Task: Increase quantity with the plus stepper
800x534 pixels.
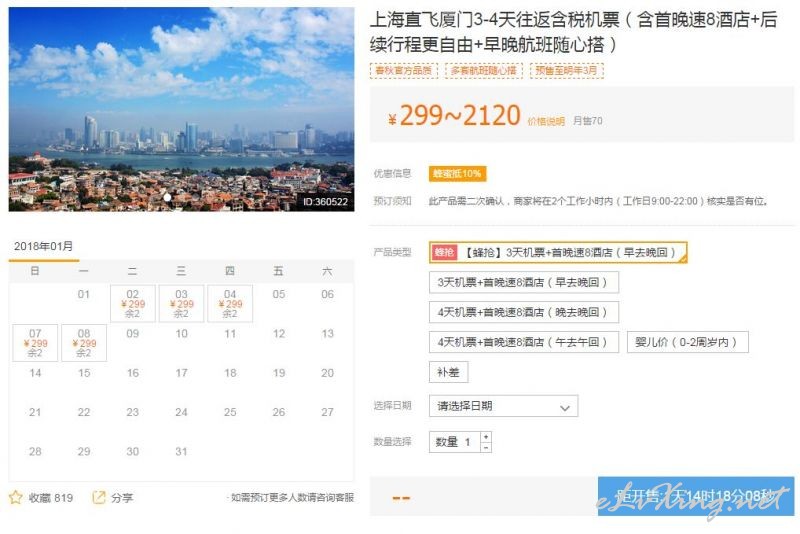Action: pos(486,437)
